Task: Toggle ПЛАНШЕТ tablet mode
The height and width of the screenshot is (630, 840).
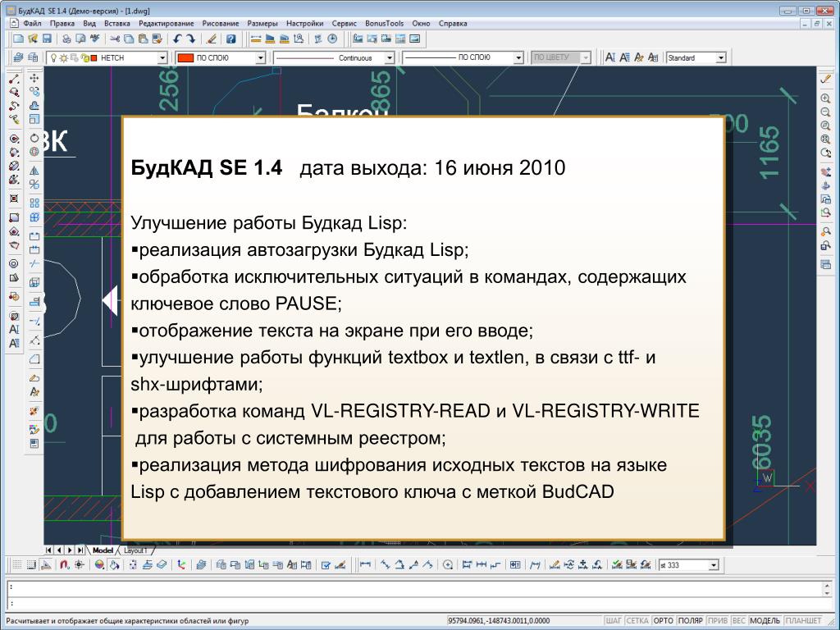Action: point(804,620)
